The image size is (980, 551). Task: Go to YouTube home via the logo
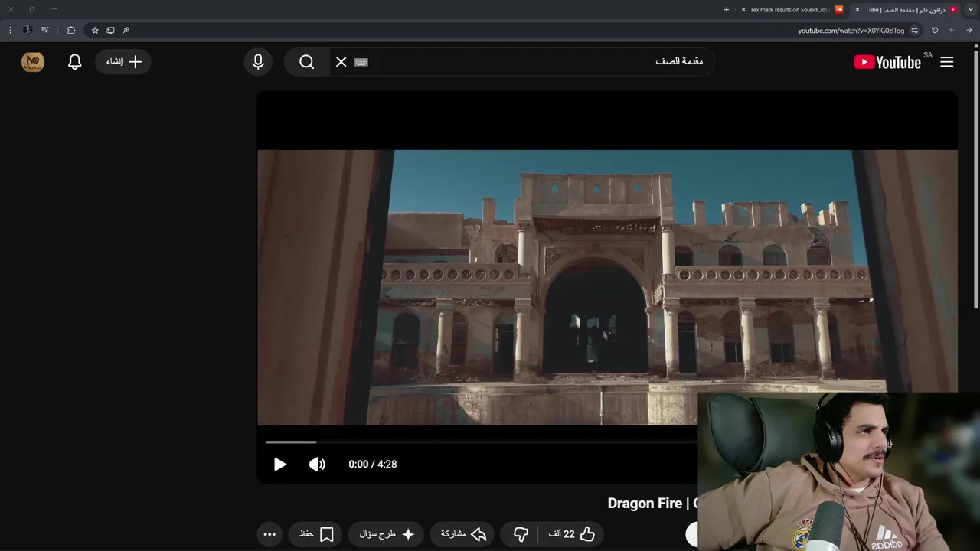click(887, 62)
